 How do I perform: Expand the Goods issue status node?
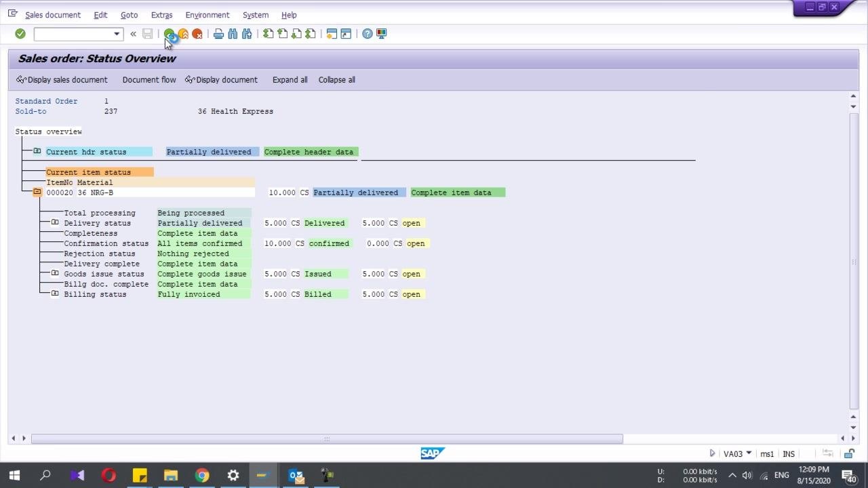[x=55, y=273]
